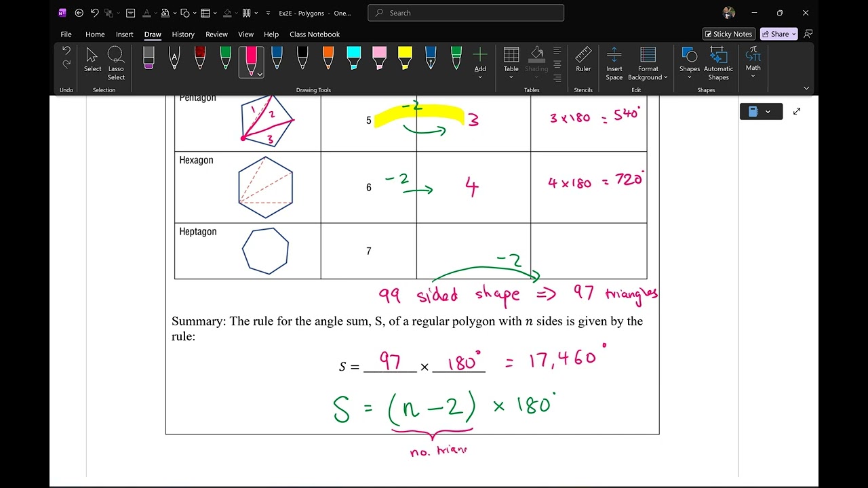This screenshot has width=868, height=488.
Task: Click the hexagon shape image
Action: tap(266, 188)
